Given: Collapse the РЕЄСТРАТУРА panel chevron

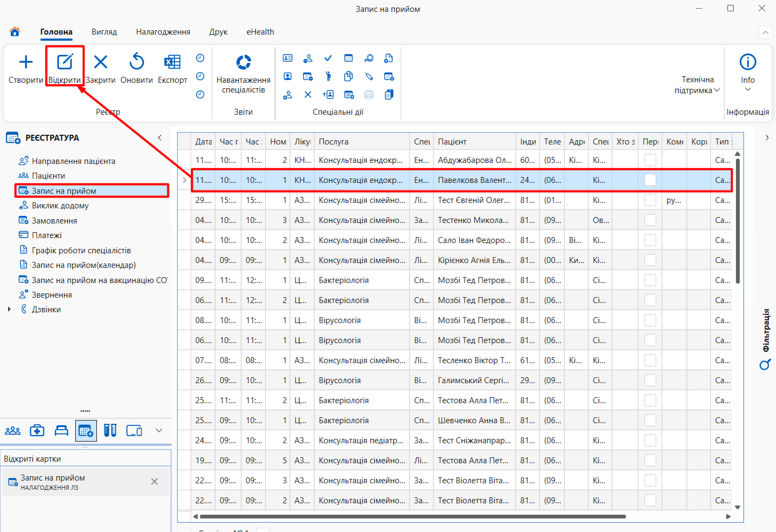Looking at the screenshot, I should (160, 137).
